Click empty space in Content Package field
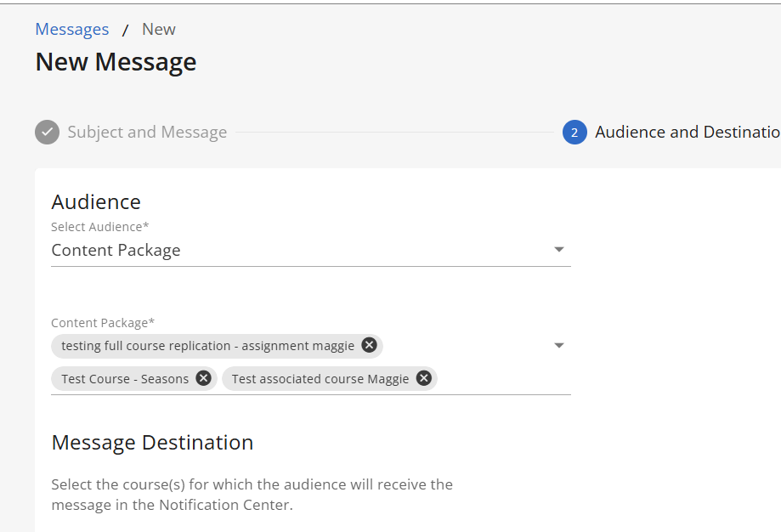781x532 pixels. coord(501,378)
